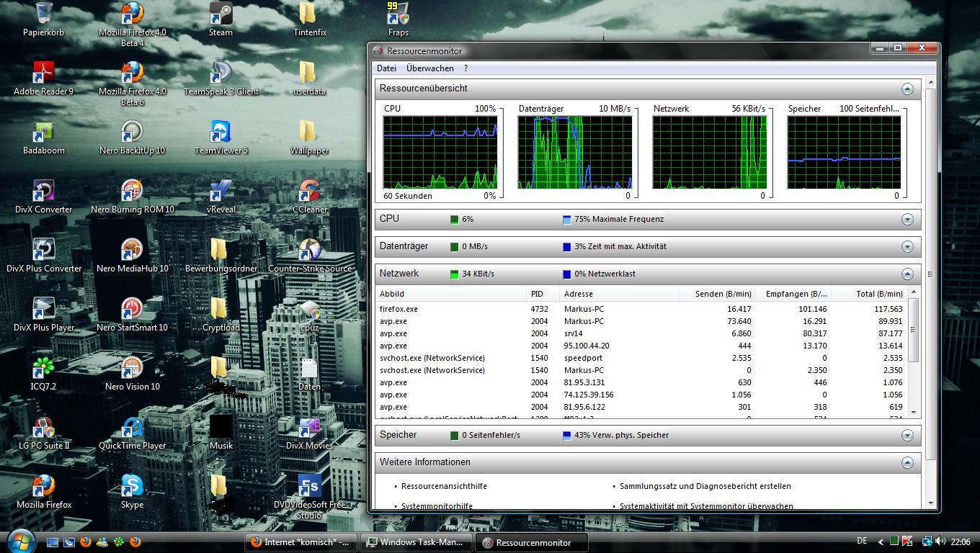980x553 pixels.
Task: Open the Überwachen menu
Action: click(429, 68)
